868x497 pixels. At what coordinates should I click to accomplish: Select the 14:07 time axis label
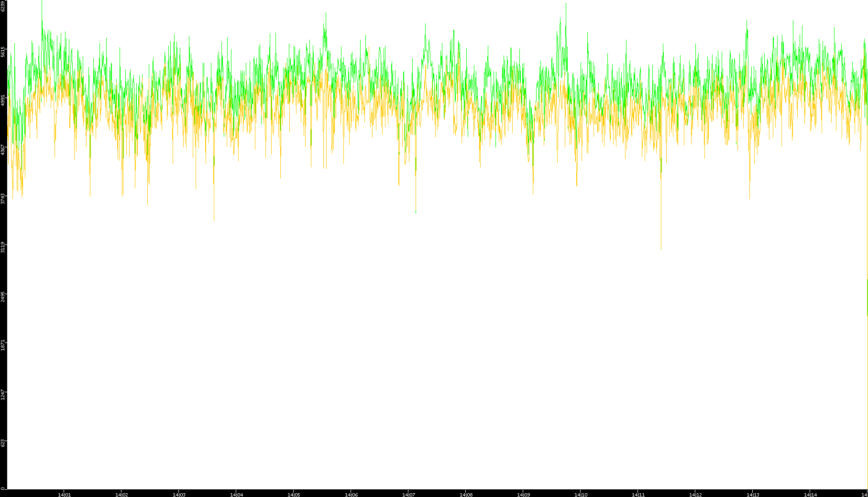(408, 495)
